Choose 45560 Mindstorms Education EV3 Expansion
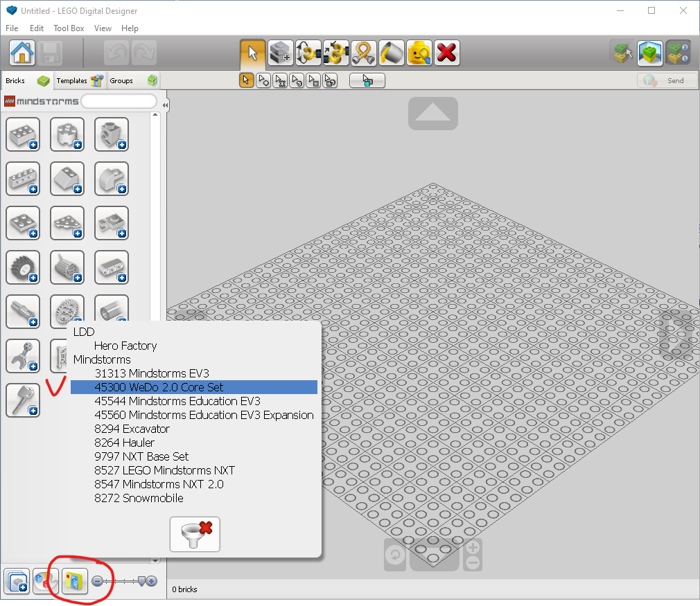Image resolution: width=700 pixels, height=606 pixels. (204, 415)
